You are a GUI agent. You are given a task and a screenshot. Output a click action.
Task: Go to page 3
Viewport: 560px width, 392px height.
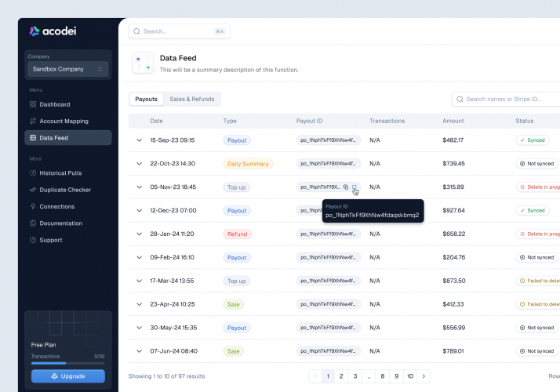click(x=355, y=376)
